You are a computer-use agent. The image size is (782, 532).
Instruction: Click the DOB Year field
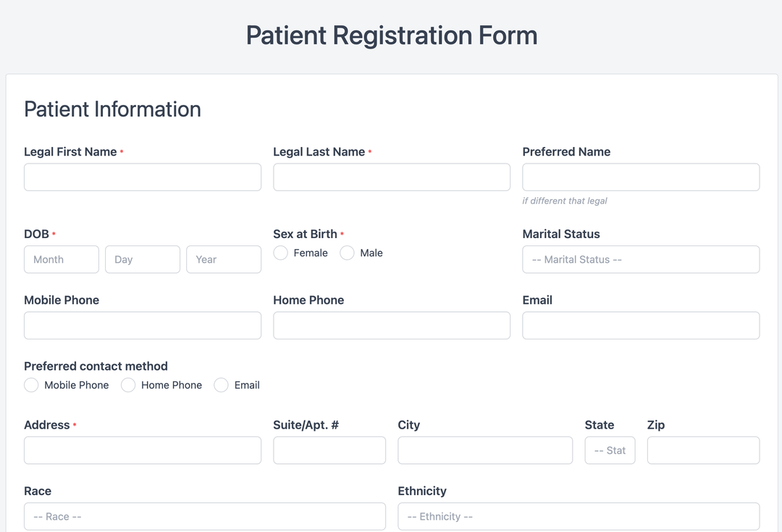224,259
